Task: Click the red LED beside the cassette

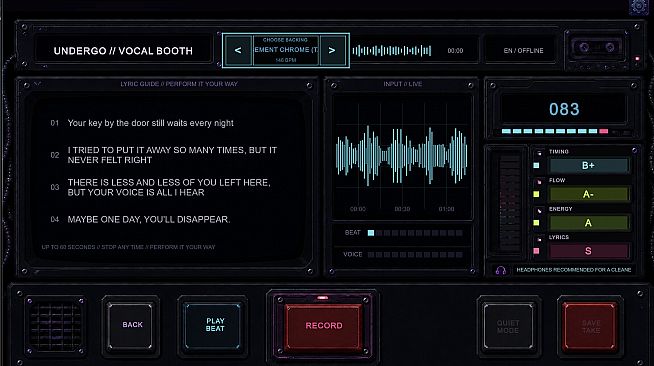Action: point(637,59)
